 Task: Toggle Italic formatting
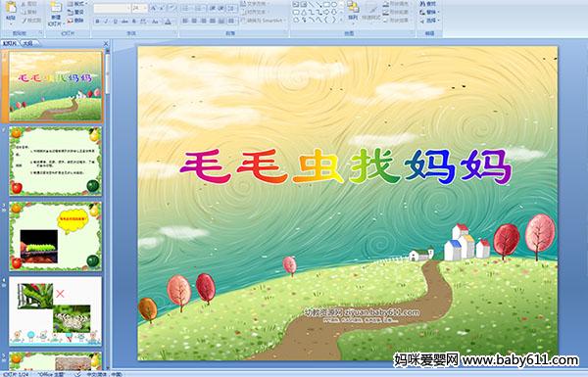click(106, 22)
